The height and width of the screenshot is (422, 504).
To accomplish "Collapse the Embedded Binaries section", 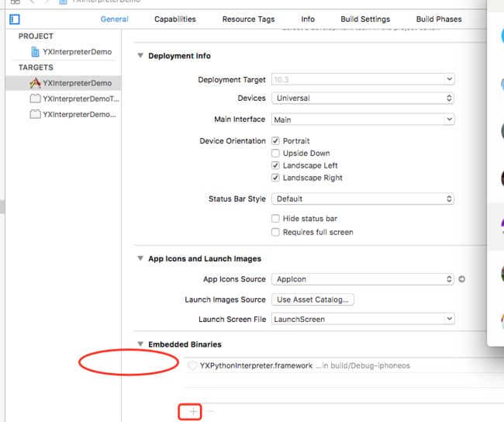I will [x=140, y=344].
